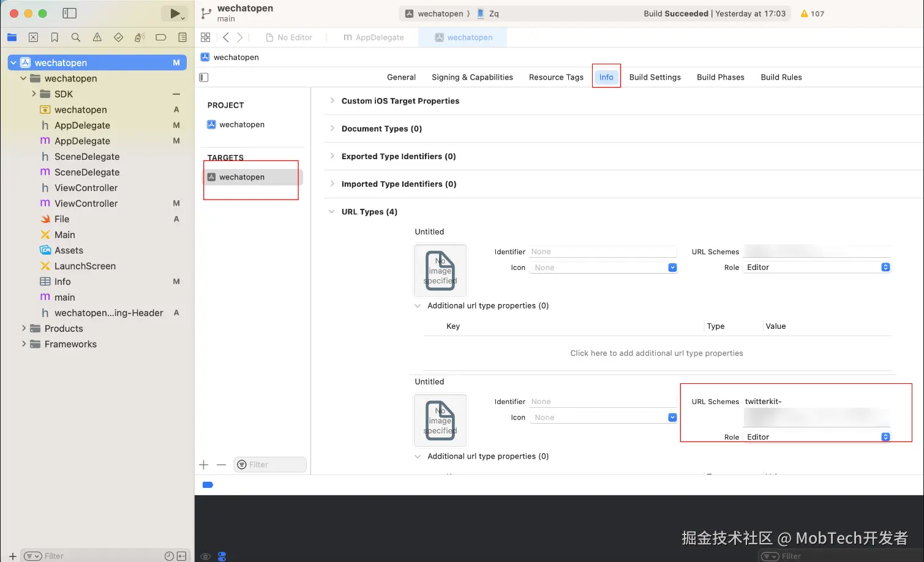924x562 pixels.
Task: Toggle the navigator sidebar visibility
Action: [70, 13]
